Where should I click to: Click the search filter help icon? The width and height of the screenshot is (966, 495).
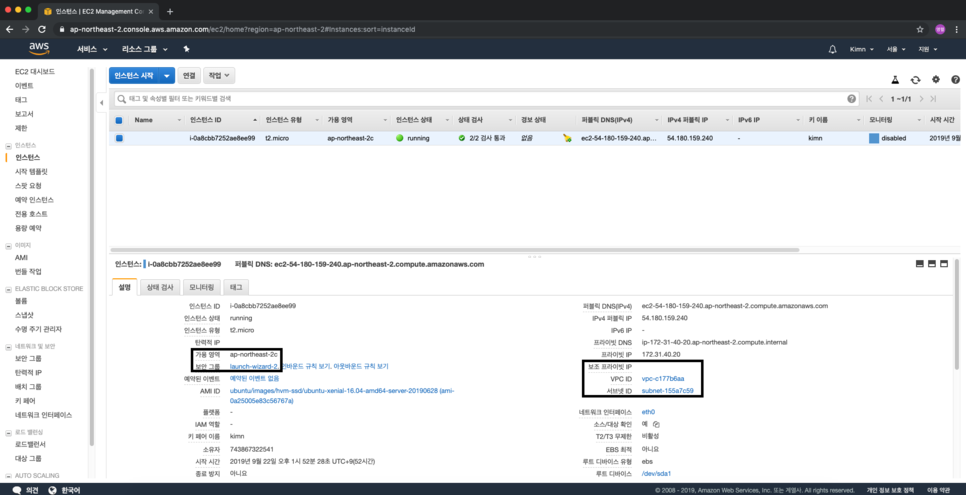[x=851, y=99]
